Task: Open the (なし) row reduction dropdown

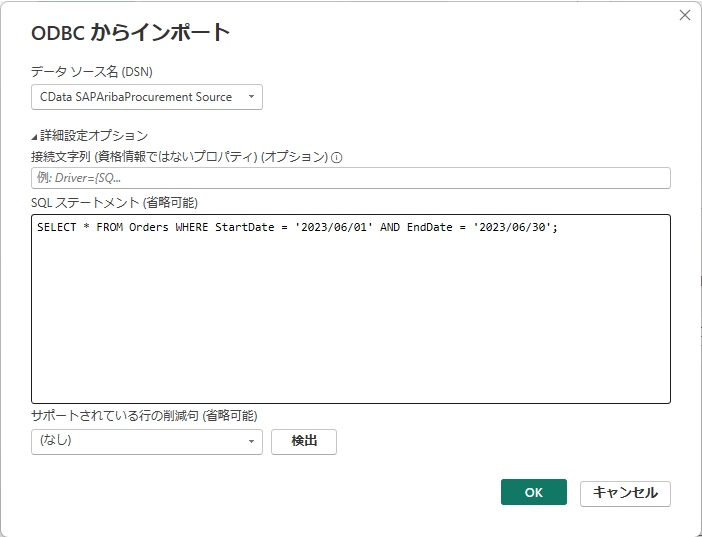Action: pyautogui.click(x=147, y=442)
